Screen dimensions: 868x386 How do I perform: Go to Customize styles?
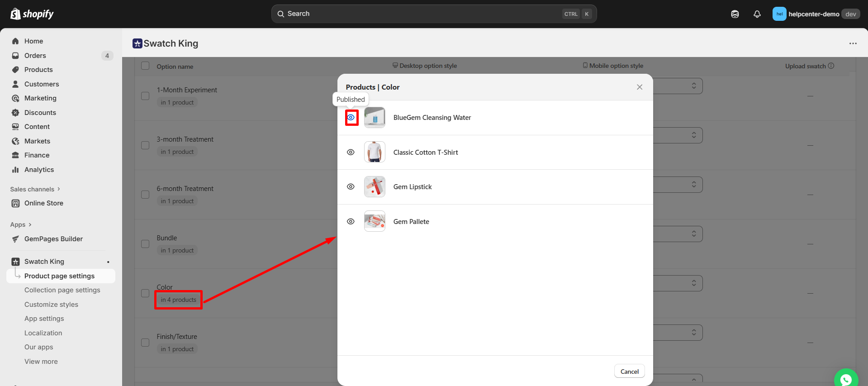(51, 305)
